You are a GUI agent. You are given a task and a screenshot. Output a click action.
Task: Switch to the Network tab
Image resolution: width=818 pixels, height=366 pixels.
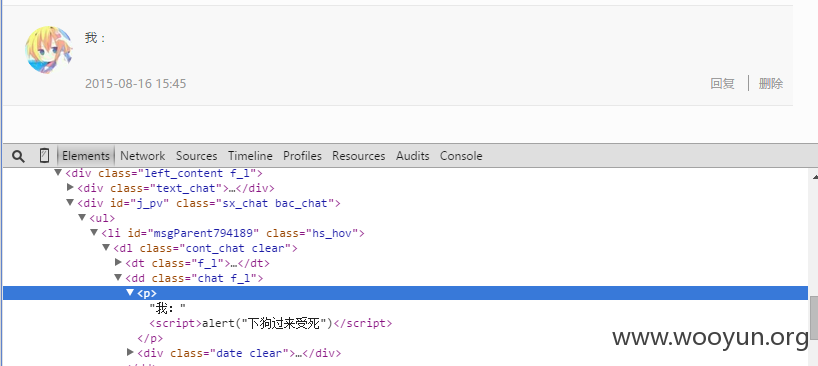click(x=142, y=156)
